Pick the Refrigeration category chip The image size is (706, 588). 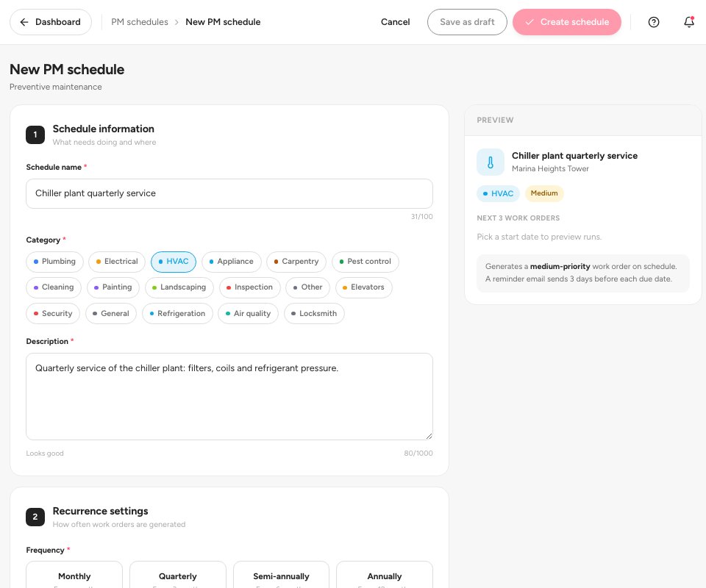point(177,314)
